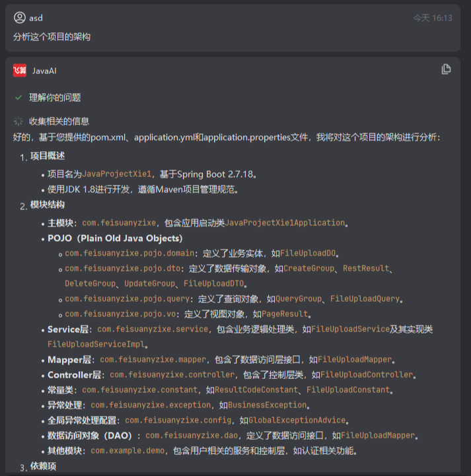Click the JavaAI name label
Image resolution: width=471 pixels, height=476 pixels.
pos(44,71)
